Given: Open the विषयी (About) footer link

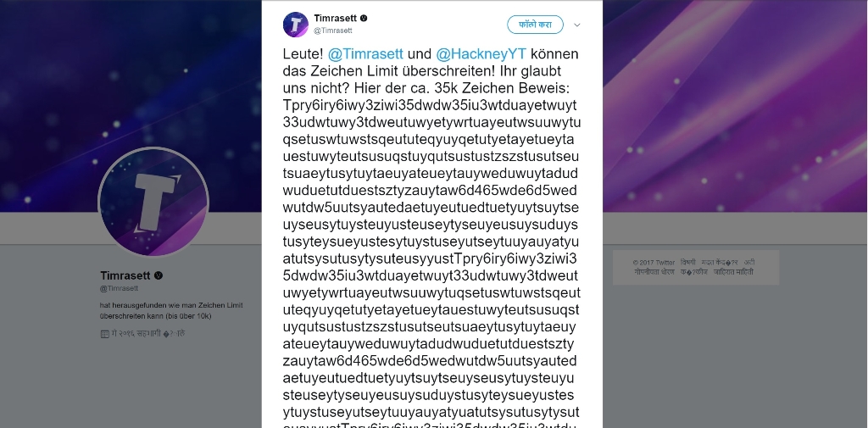Looking at the screenshot, I should 687,262.
